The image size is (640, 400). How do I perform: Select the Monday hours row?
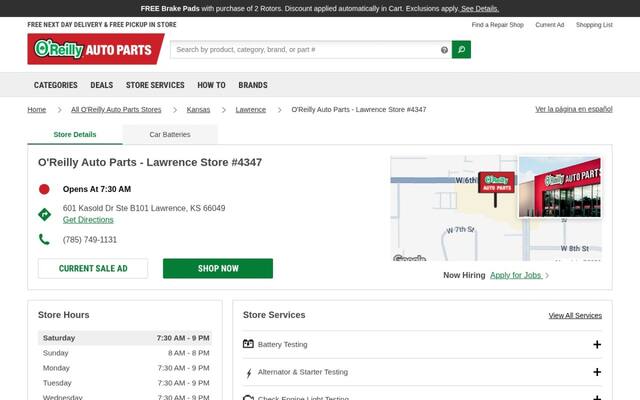tap(125, 368)
